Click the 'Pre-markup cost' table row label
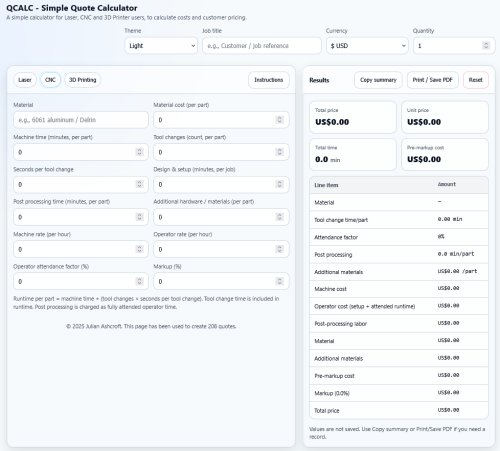500x451 pixels. pos(334,376)
